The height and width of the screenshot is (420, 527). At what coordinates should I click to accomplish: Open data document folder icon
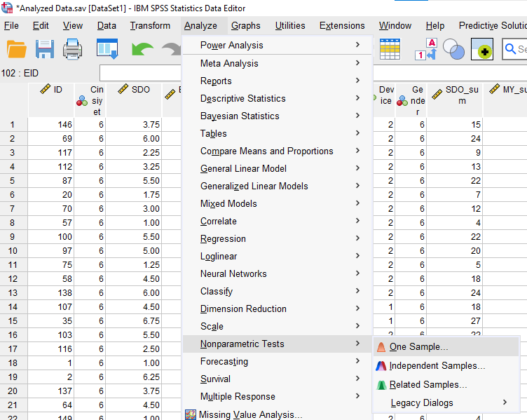coord(17,49)
